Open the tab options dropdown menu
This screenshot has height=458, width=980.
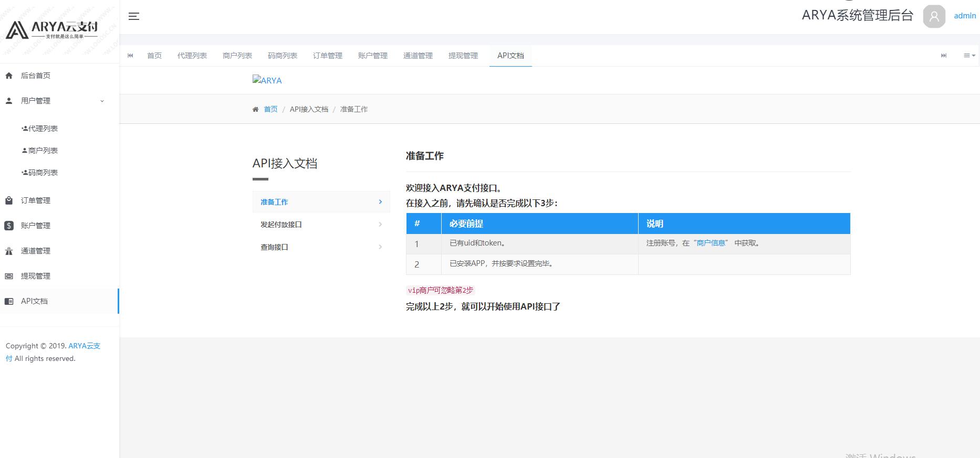tap(969, 56)
